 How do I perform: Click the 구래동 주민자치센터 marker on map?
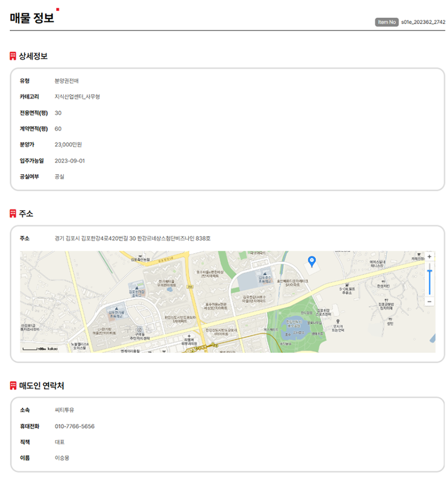click(x=139, y=330)
